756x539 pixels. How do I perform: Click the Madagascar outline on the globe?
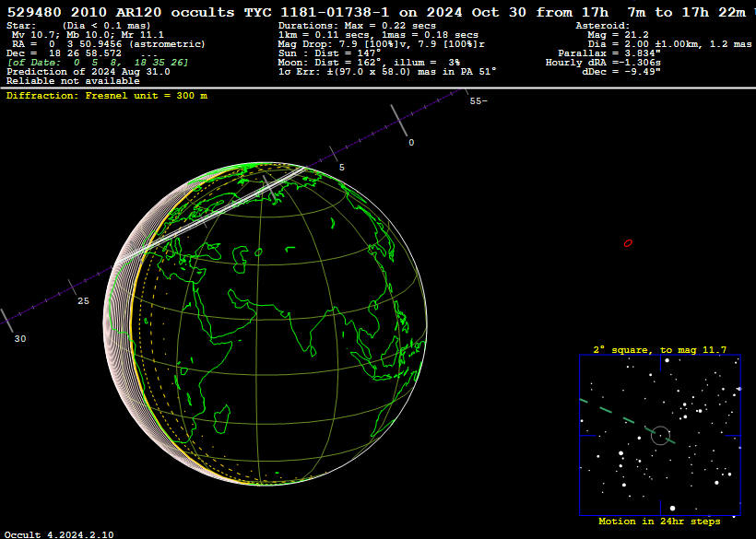[x=220, y=418]
